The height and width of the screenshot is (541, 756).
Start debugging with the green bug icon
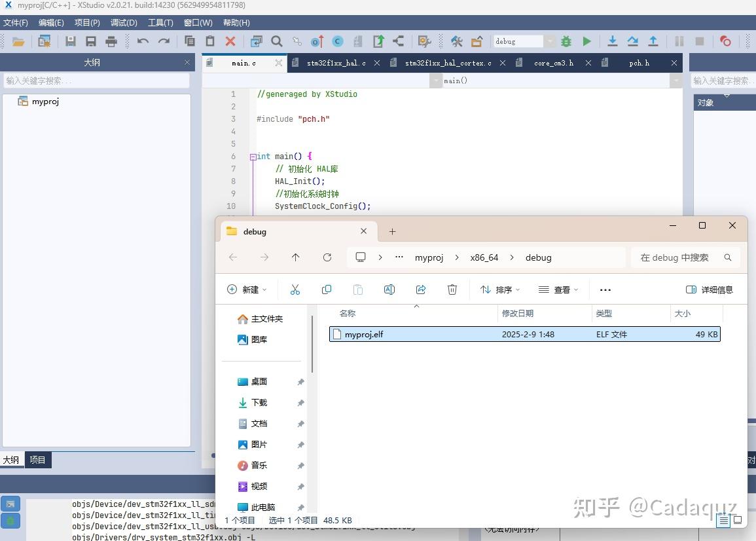(566, 41)
